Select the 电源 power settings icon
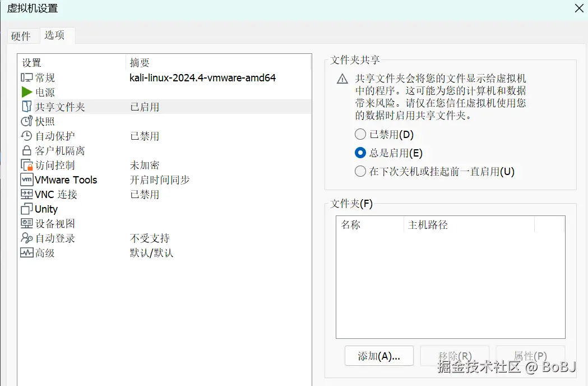Viewport: 588px width, 386px height. [x=26, y=91]
